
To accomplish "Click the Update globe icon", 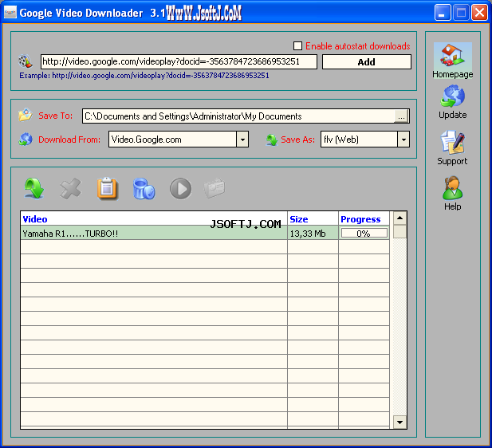I will pyautogui.click(x=452, y=96).
